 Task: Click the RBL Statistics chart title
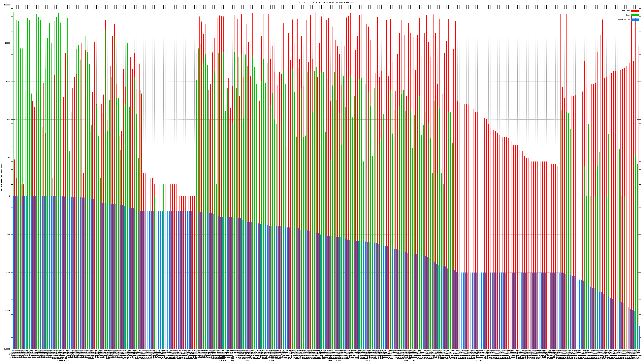click(325, 2)
